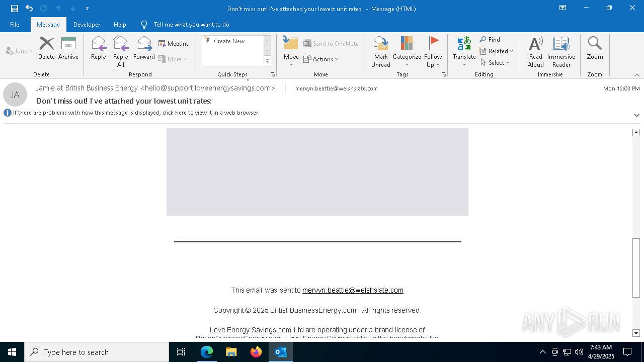This screenshot has width=644, height=362.
Task: Open Task View on taskbar
Action: click(x=181, y=352)
